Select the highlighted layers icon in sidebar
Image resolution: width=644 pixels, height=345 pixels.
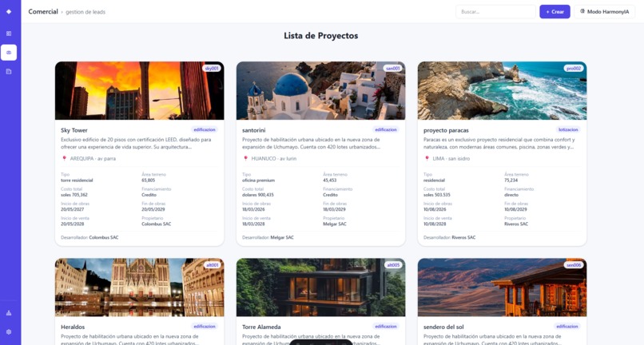click(x=9, y=53)
